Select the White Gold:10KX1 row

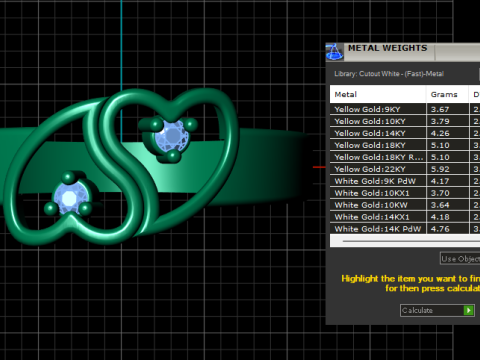[x=405, y=193]
